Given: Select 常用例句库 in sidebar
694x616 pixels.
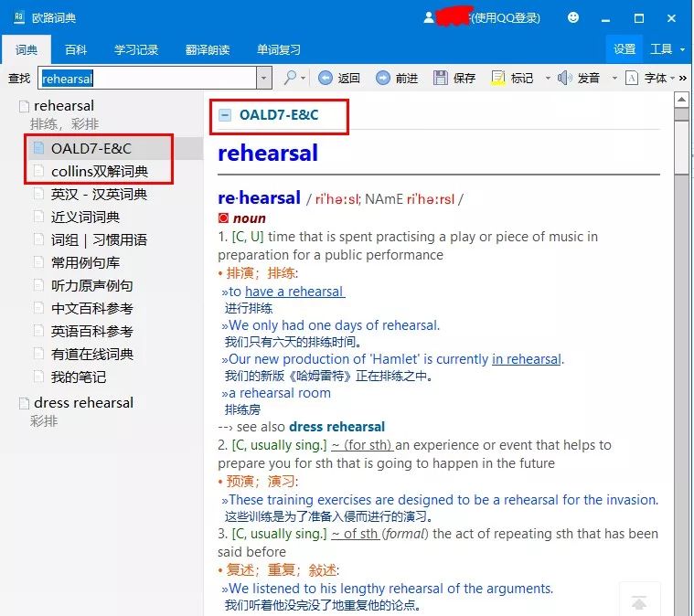Looking at the screenshot, I should coord(85,263).
